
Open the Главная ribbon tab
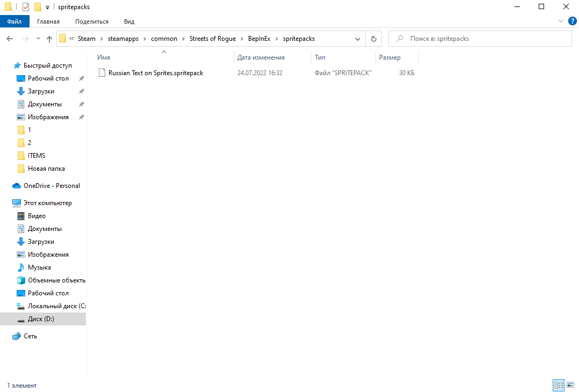click(x=48, y=21)
